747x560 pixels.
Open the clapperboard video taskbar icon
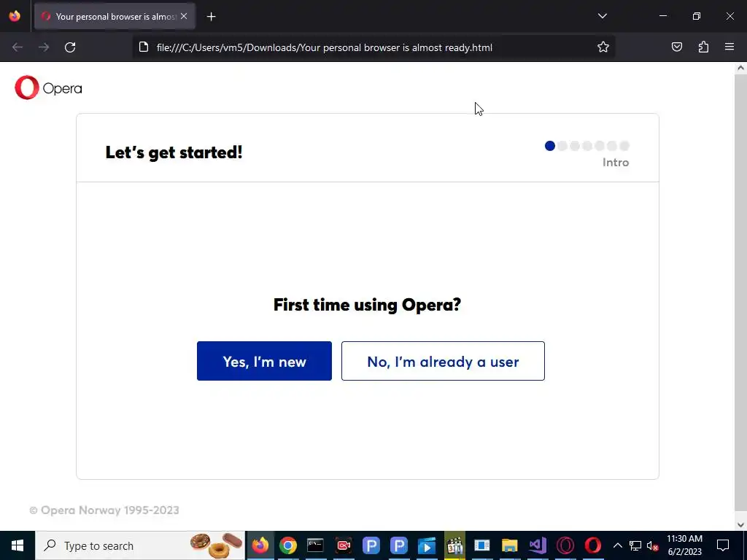click(x=454, y=545)
